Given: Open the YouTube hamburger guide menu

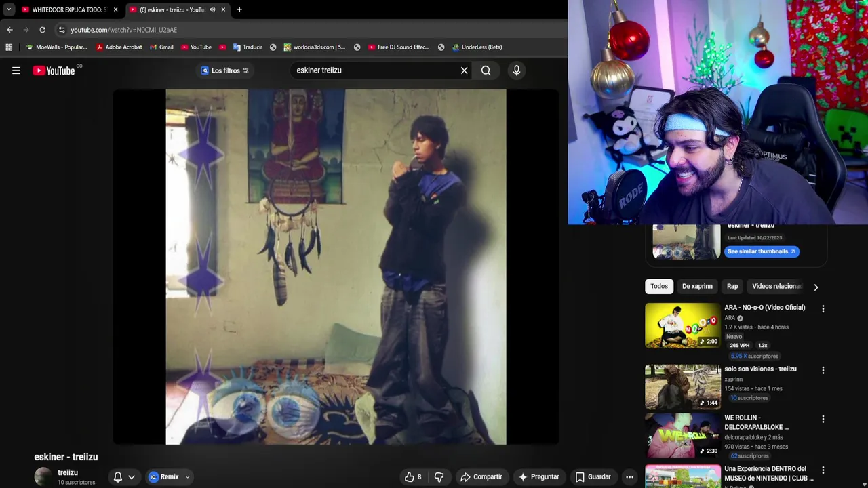Looking at the screenshot, I should click(16, 70).
